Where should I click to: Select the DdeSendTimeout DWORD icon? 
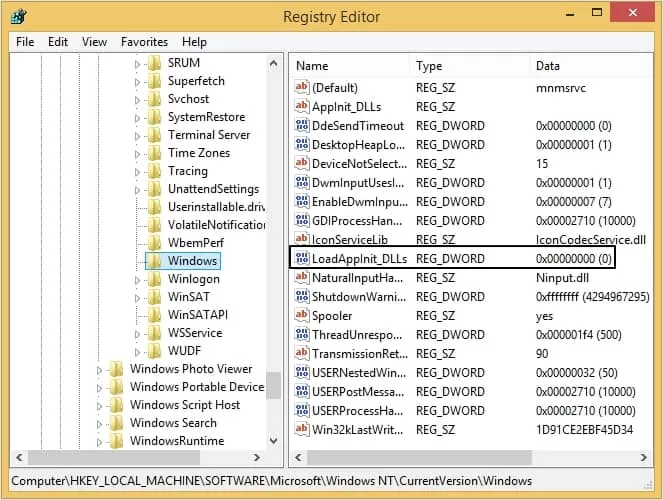(302, 125)
